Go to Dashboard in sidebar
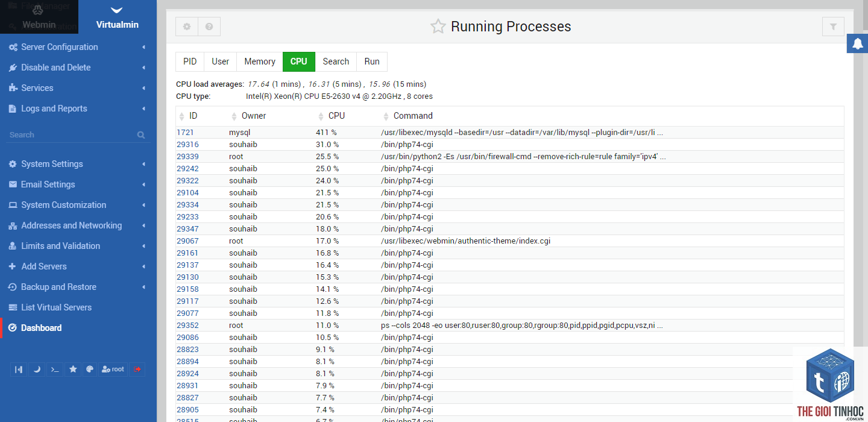Viewport: 868px width, 422px height. coord(78,328)
